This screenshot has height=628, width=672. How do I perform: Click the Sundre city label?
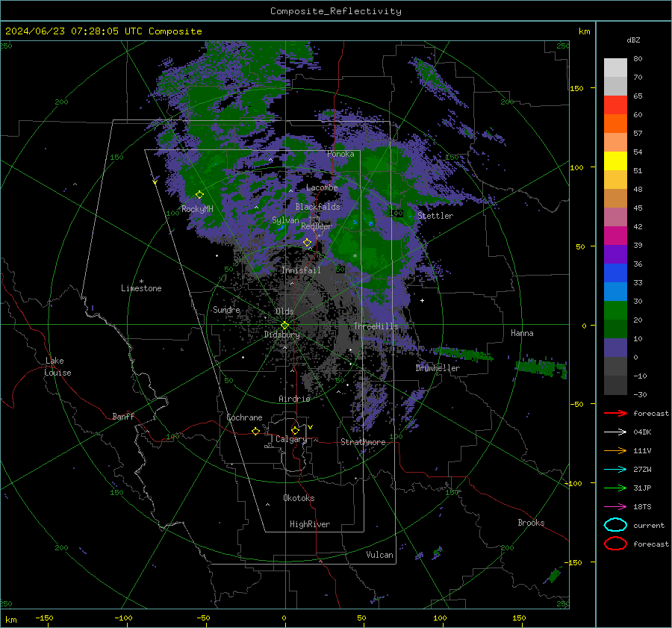coord(226,309)
